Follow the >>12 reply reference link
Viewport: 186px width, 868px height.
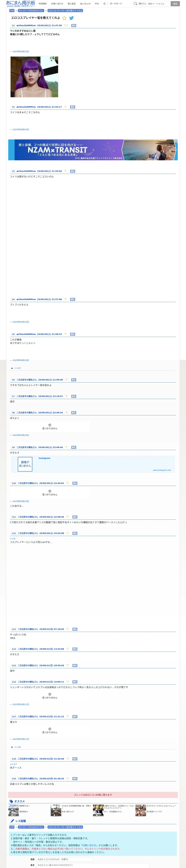point(18,368)
